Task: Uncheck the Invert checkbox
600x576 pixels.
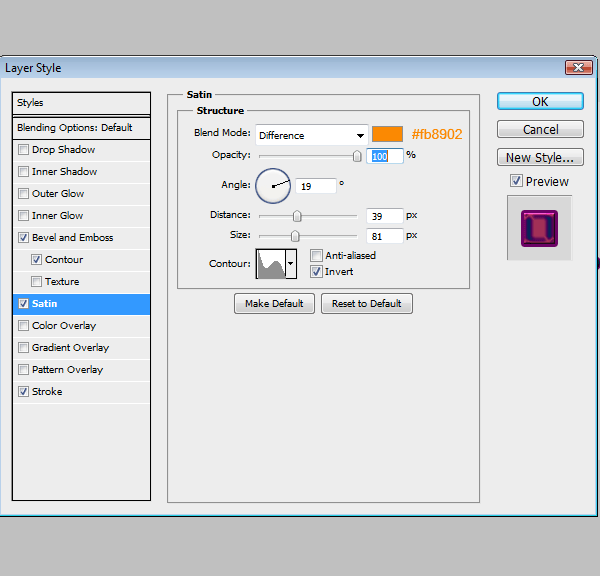Action: (x=316, y=272)
